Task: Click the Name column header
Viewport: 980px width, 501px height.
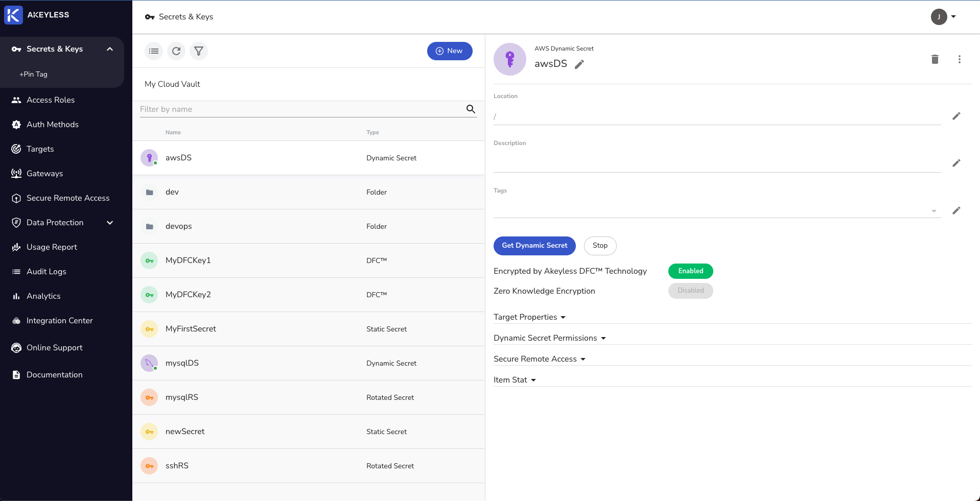Action: click(173, 132)
